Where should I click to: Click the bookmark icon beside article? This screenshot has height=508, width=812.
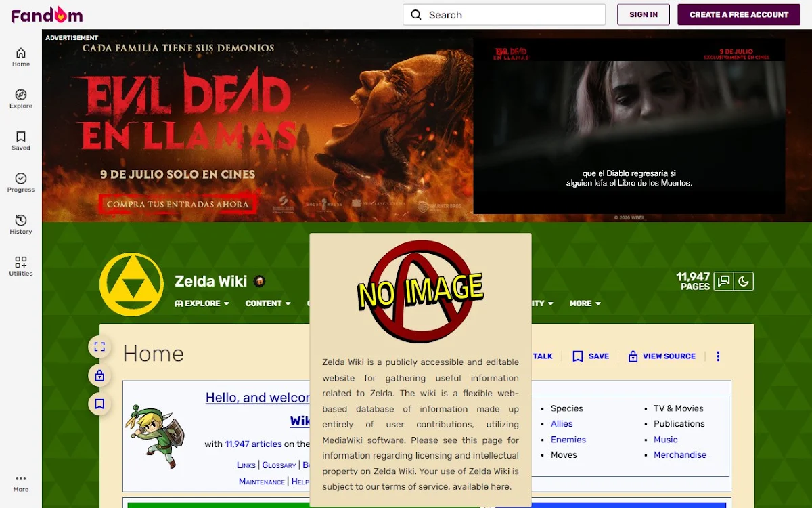99,404
